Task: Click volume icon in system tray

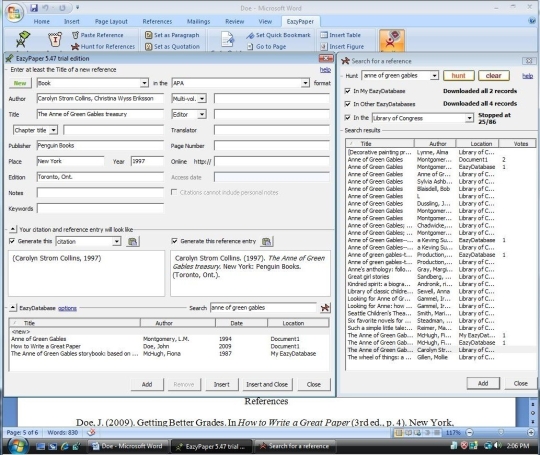Action: [x=497, y=446]
